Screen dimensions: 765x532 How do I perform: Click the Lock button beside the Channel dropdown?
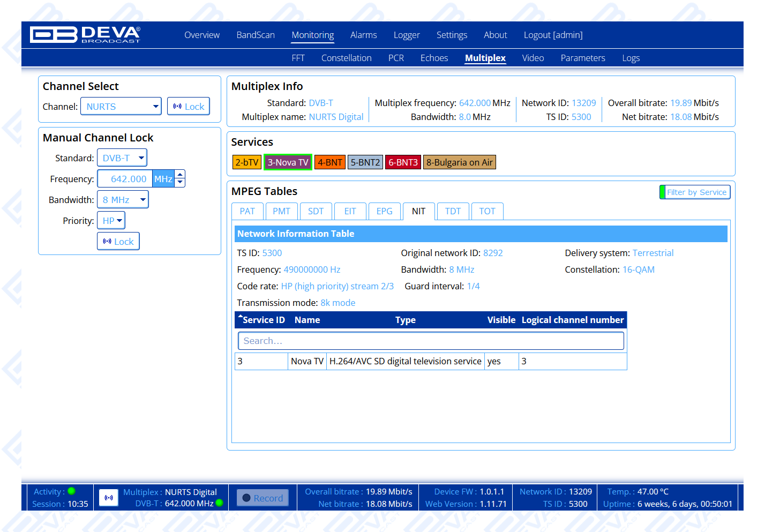click(x=189, y=107)
